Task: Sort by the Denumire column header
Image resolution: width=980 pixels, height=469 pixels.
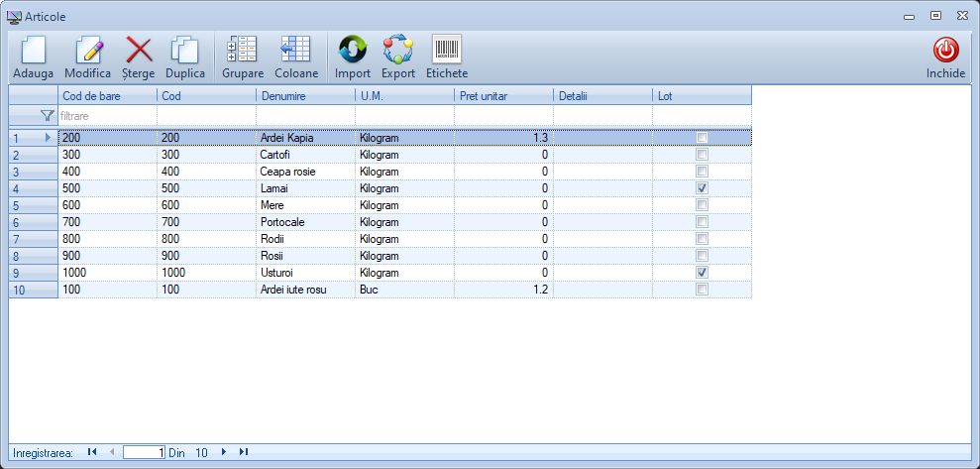Action: click(304, 95)
